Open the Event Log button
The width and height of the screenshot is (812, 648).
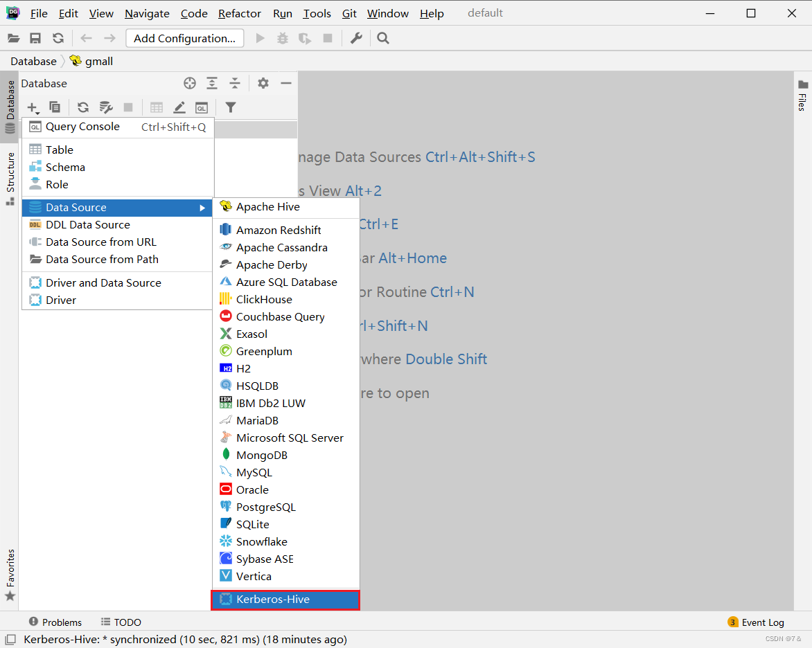coord(756,622)
